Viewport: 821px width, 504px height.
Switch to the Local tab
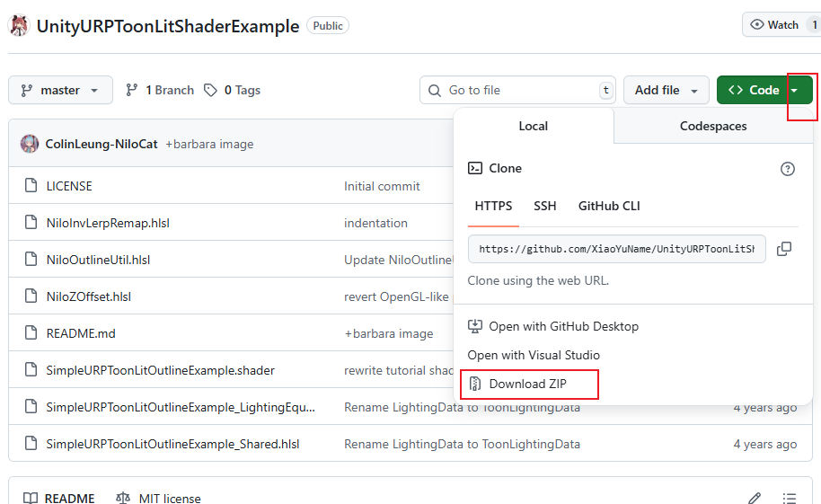click(533, 126)
